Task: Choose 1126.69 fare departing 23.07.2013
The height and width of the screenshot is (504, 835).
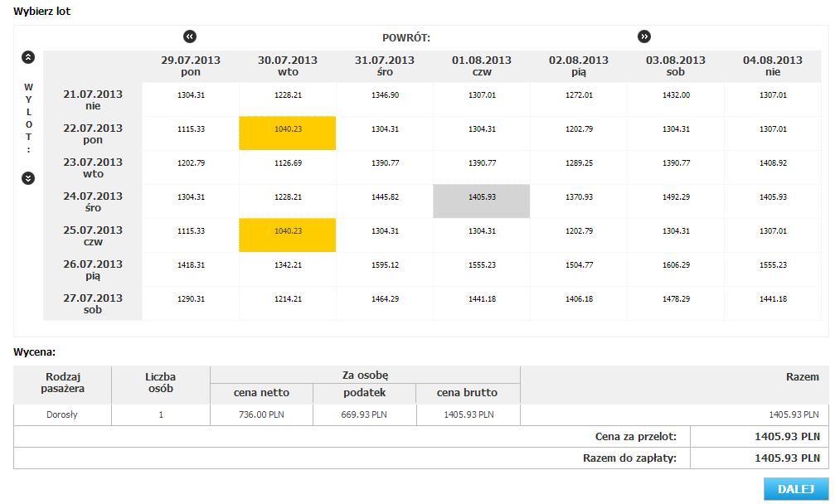Action: click(288, 167)
